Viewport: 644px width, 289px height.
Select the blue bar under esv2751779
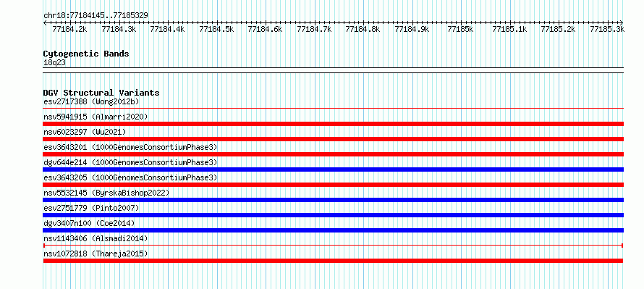(x=333, y=215)
